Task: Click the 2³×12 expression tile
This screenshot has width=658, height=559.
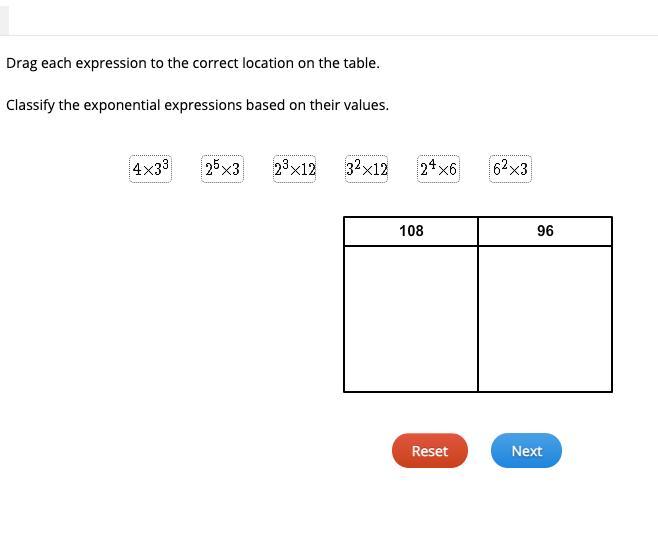Action: click(x=294, y=169)
